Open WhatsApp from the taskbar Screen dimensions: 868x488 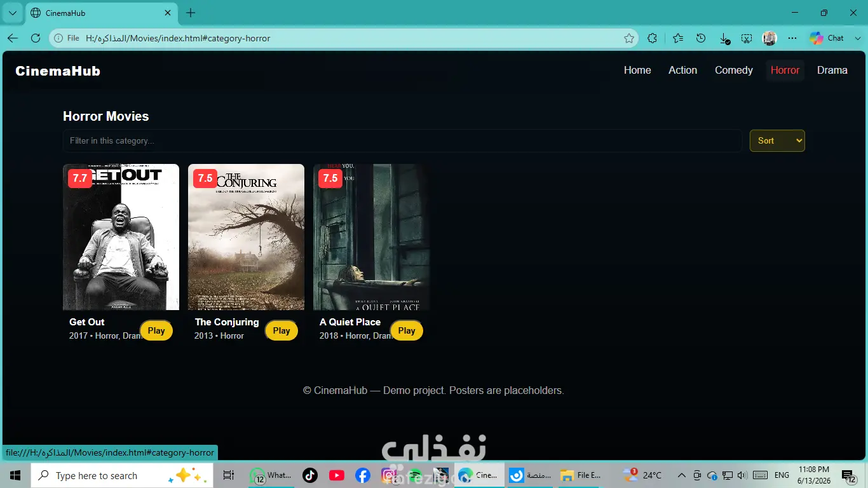coord(271,475)
